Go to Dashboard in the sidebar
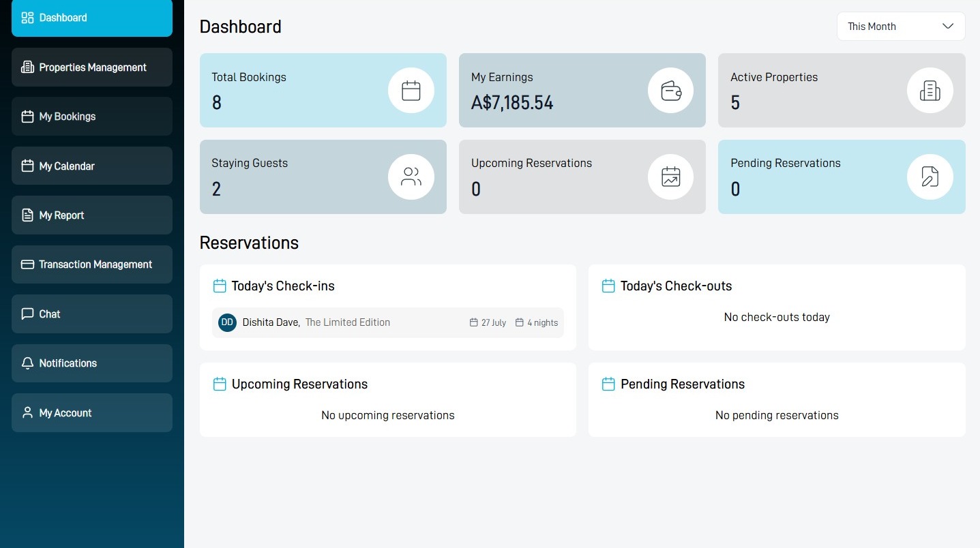 tap(92, 18)
